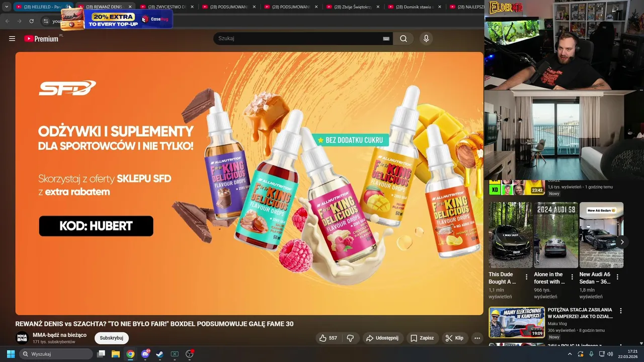Close the ZWYCIĘSTWO tab
The image size is (644, 362).
point(192,7)
